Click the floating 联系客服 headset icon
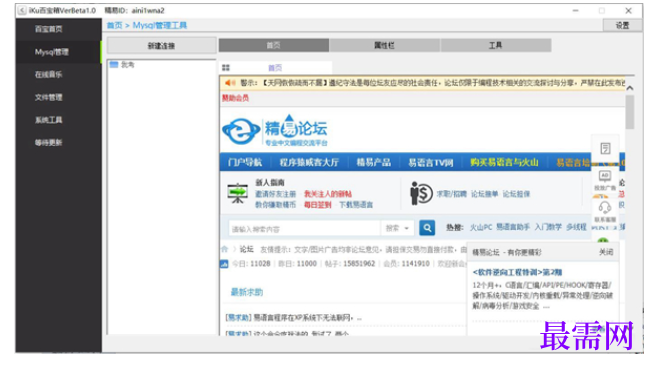Image resolution: width=652 pixels, height=367 pixels. (605, 212)
